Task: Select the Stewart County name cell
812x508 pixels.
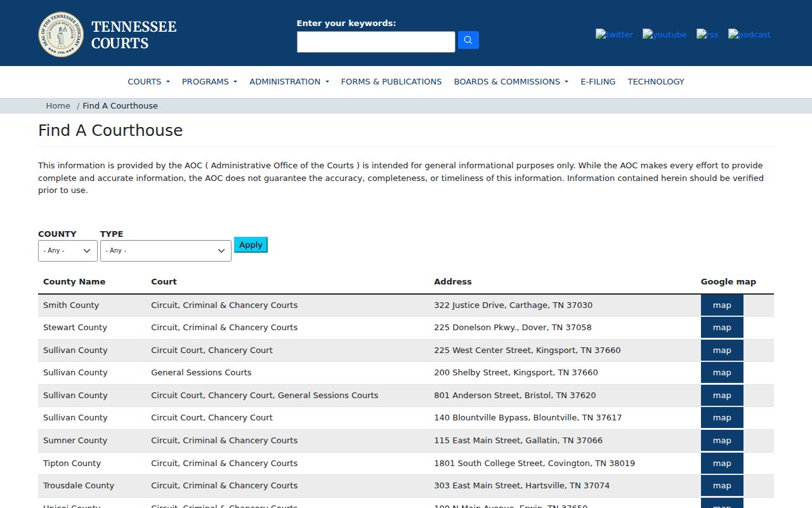Action: 75,328
